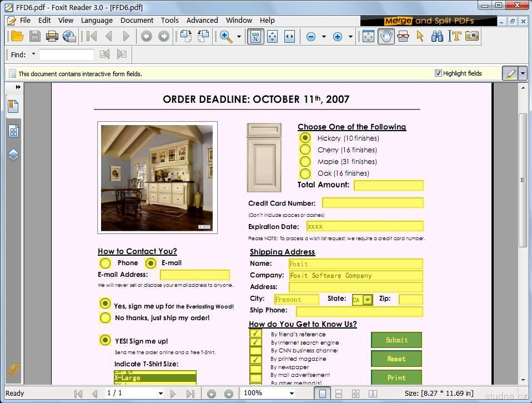This screenshot has width=532, height=403.
Task: Open the zoom percentage dropdown at bottom
Action: (x=292, y=394)
